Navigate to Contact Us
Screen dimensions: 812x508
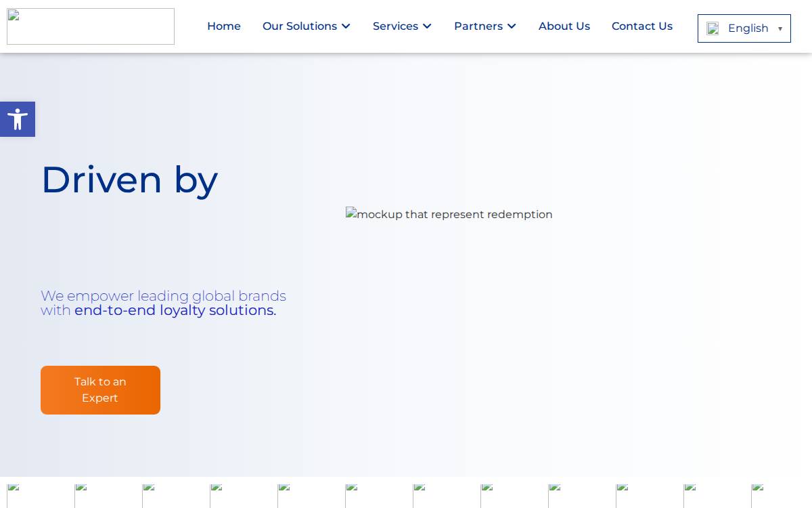coord(642,26)
